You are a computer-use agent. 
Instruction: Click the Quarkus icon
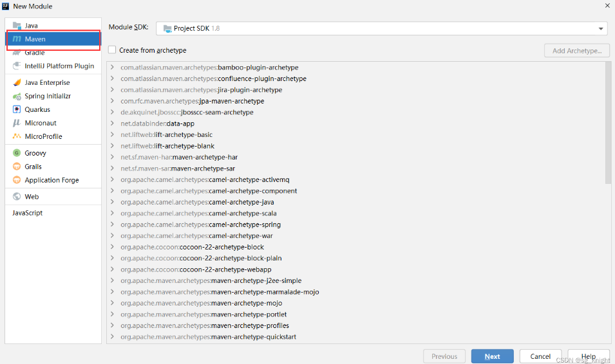[x=17, y=109]
